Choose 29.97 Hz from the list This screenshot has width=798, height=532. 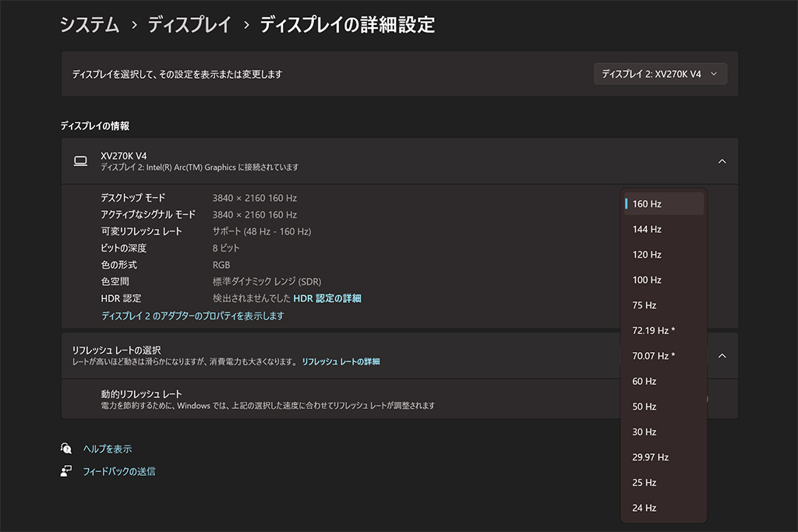click(x=664, y=457)
